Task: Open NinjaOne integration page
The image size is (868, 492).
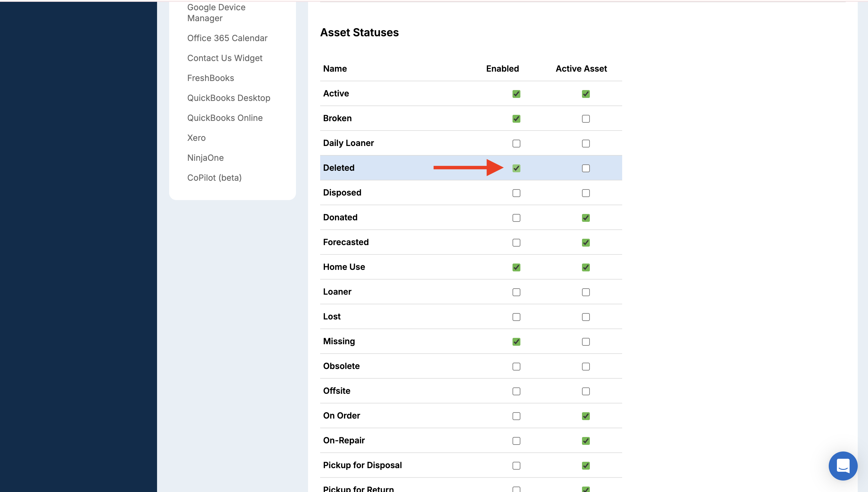Action: (x=205, y=158)
